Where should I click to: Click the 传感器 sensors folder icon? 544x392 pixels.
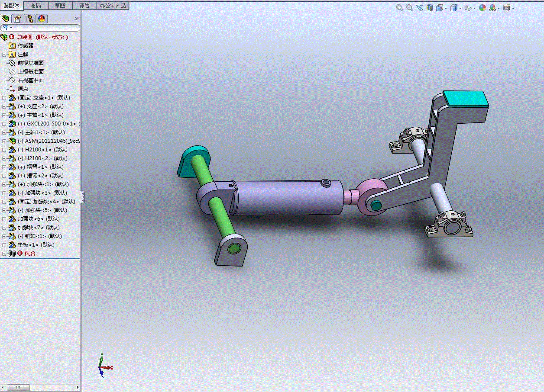tap(12, 45)
